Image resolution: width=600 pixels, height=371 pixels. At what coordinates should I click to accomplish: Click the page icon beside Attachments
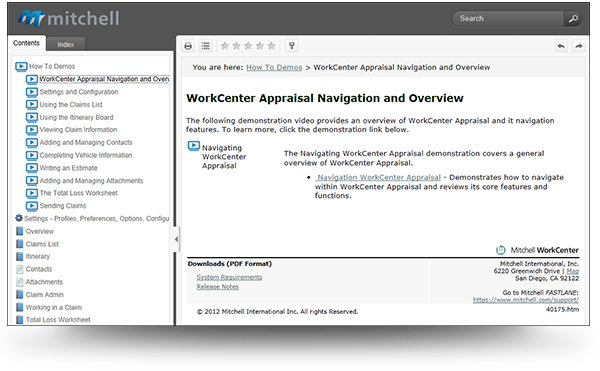[x=20, y=282]
